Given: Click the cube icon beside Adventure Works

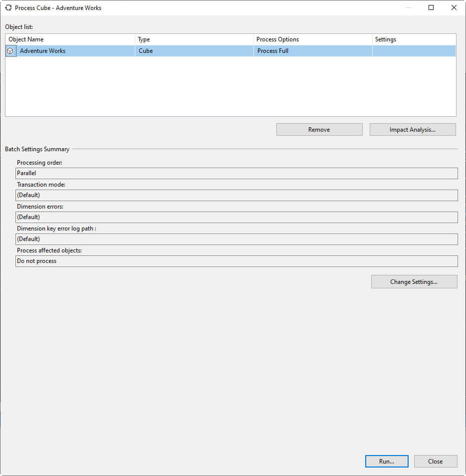Looking at the screenshot, I should click(x=10, y=51).
